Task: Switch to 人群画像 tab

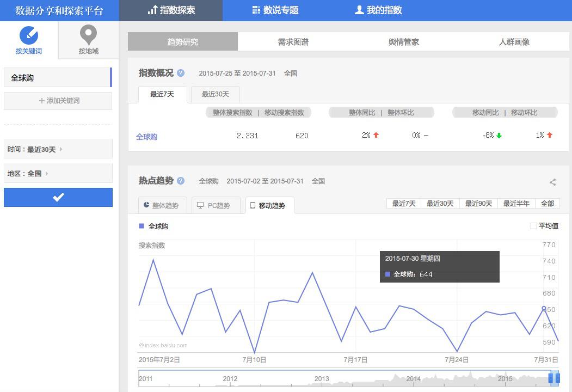Action: [514, 42]
